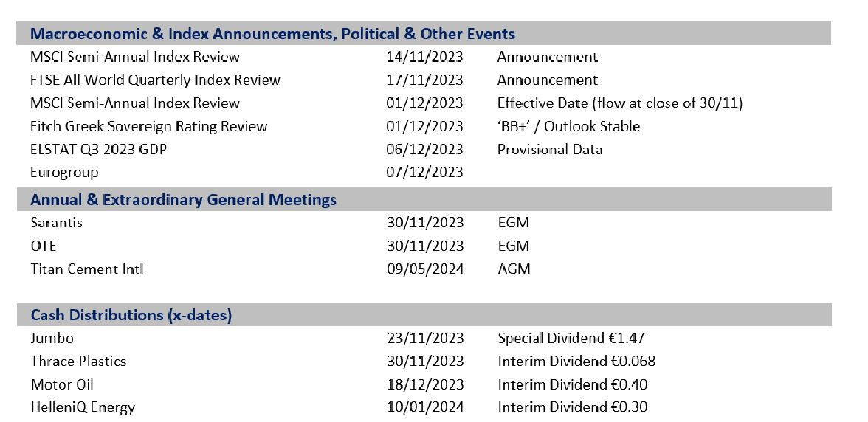Screen dimensions: 868x422
Task: Click the Macroeconomic & Index Announcements section header
Action: 272,34
